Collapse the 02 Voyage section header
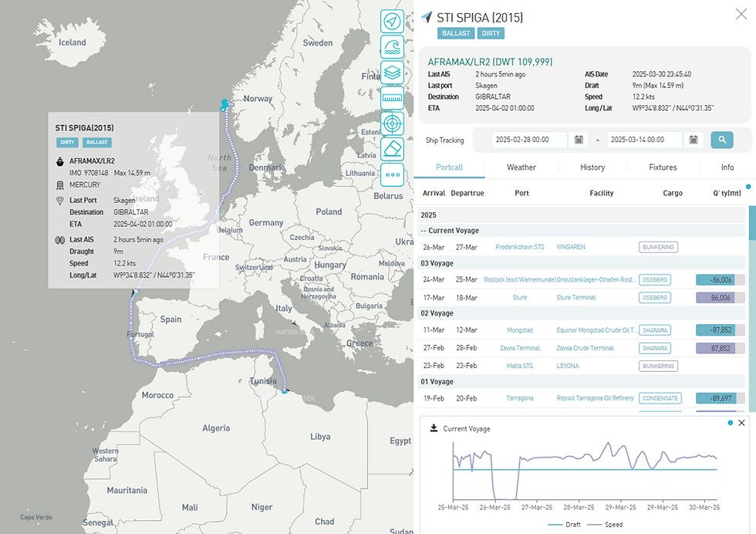The height and width of the screenshot is (534, 756). [581, 313]
